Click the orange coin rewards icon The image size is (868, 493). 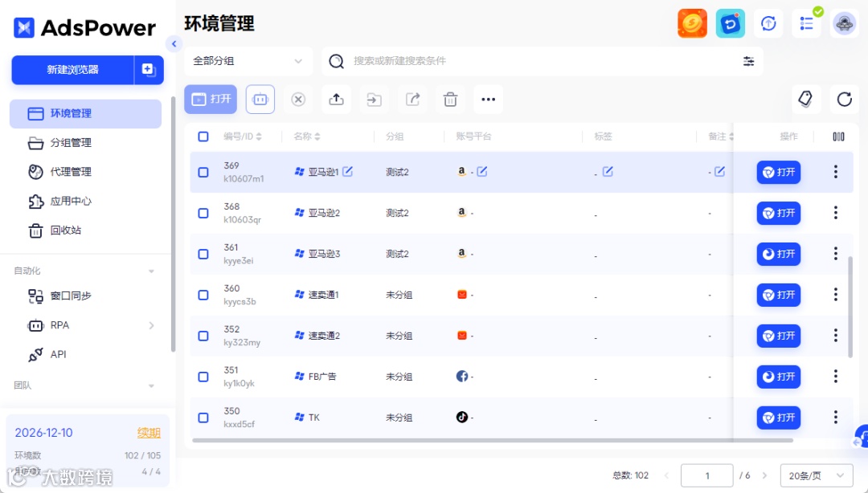692,24
